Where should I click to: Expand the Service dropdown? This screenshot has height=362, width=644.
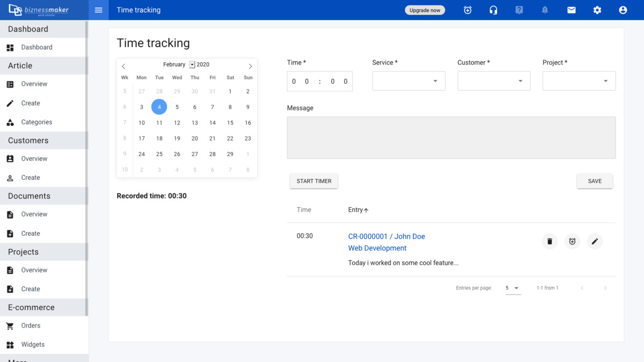tap(408, 81)
